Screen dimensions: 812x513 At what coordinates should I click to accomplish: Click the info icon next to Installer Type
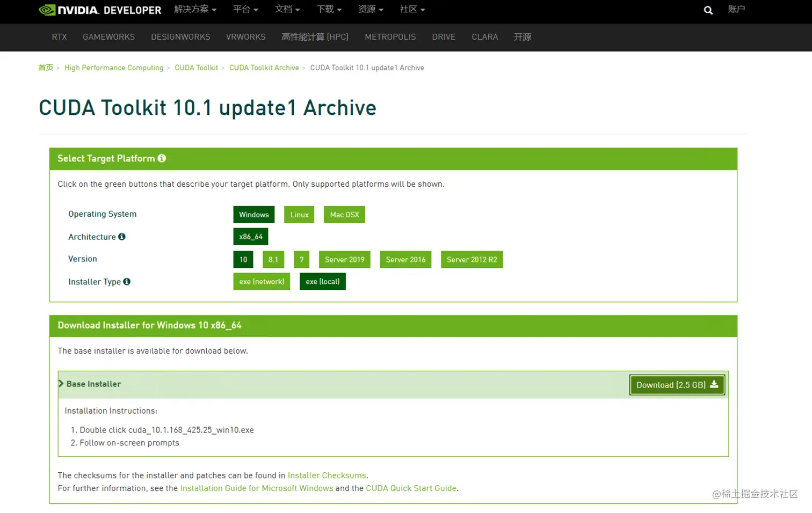click(x=127, y=281)
